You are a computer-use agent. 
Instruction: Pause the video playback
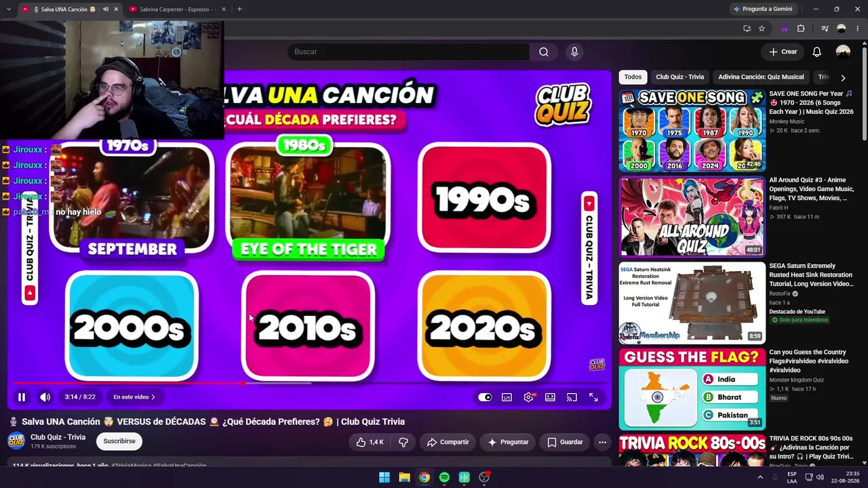(21, 397)
